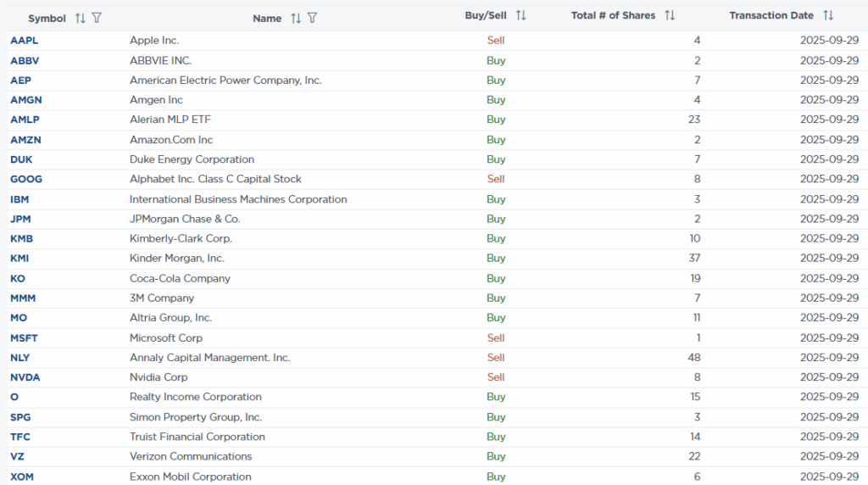Viewport: 868px width, 485px height.
Task: Select the JPMorgan Chase & Co. cell
Action: 185,220
